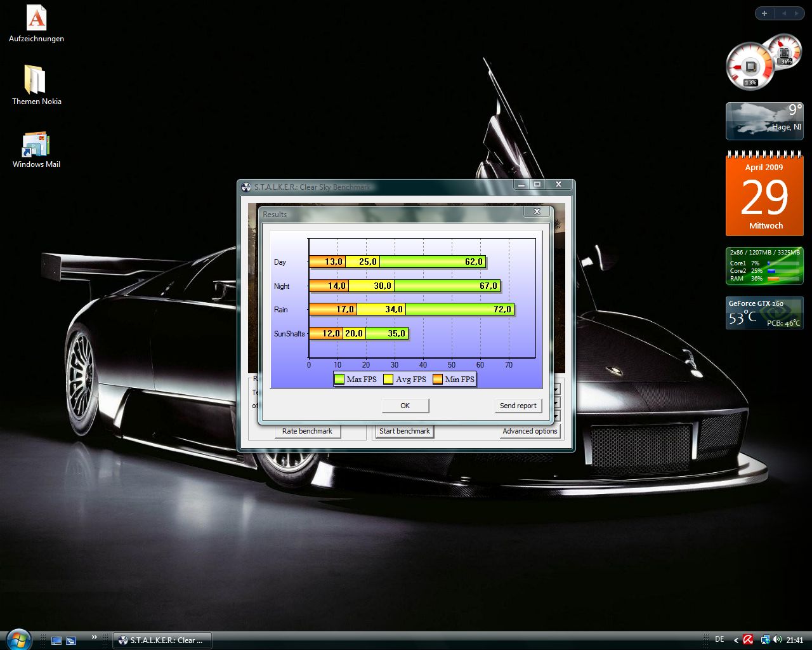812x650 pixels.
Task: Launch the Windows Mail desktop shortcut
Action: [36, 150]
